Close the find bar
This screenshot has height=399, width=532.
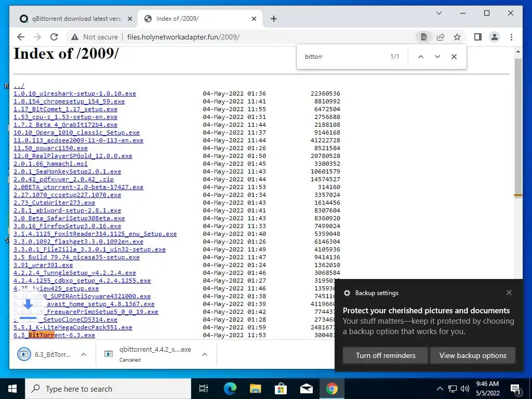pos(454,57)
